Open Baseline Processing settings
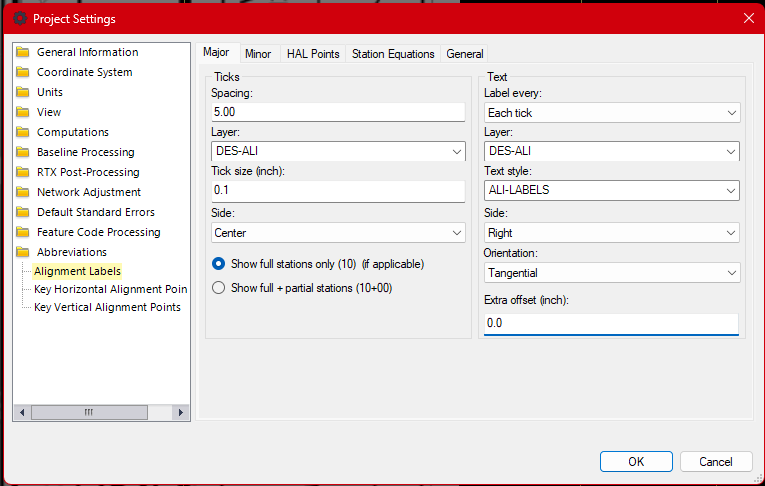Image resolution: width=765 pixels, height=486 pixels. pos(86,152)
